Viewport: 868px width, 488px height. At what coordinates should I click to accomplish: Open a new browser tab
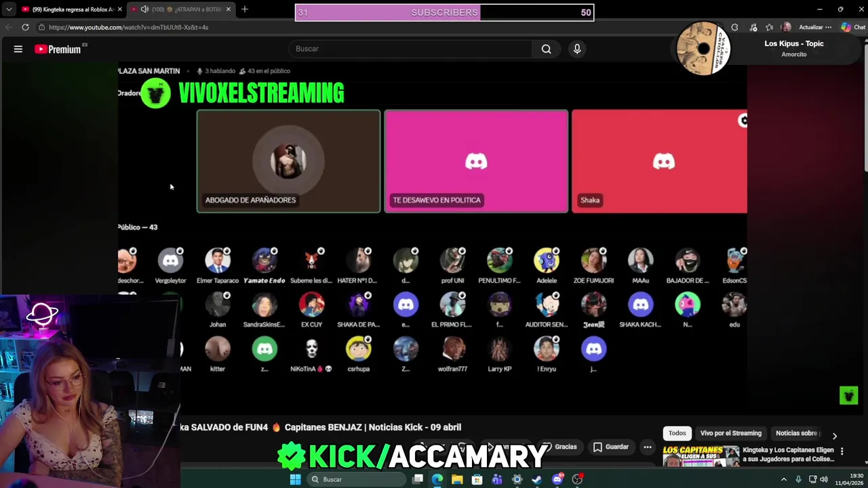tap(245, 9)
